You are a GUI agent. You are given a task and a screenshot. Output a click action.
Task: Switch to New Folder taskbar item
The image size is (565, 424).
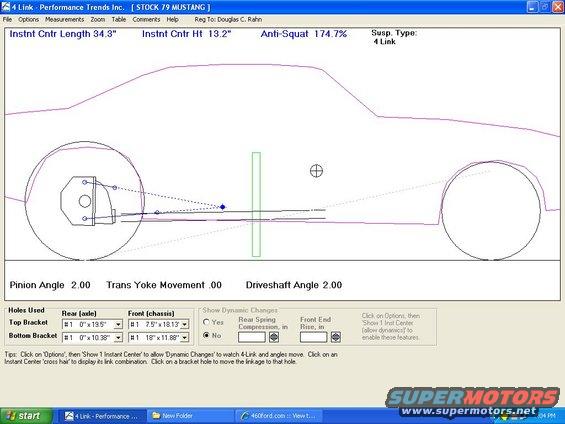190,416
